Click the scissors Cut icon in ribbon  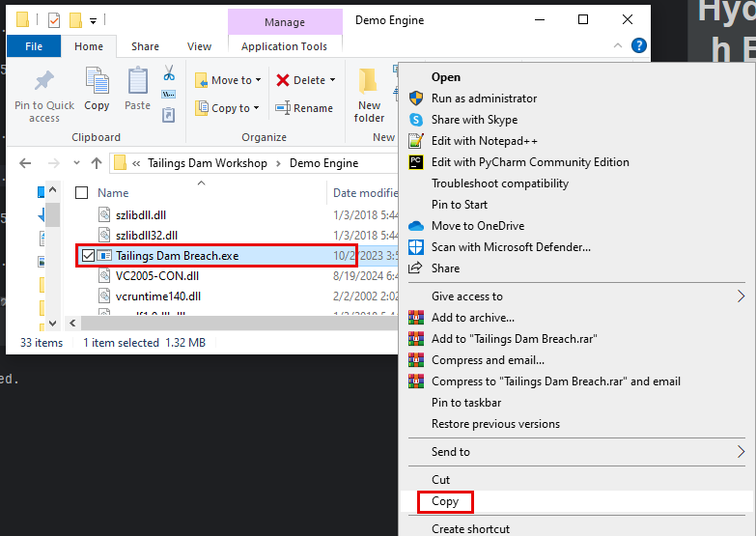coord(169,73)
